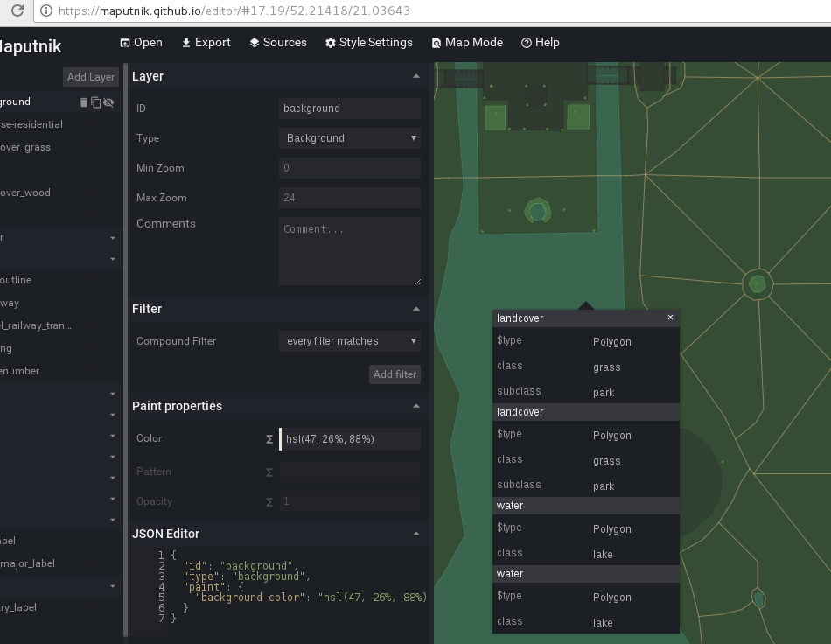This screenshot has width=831, height=644.
Task: Click the Add Layer button
Action: click(x=90, y=77)
